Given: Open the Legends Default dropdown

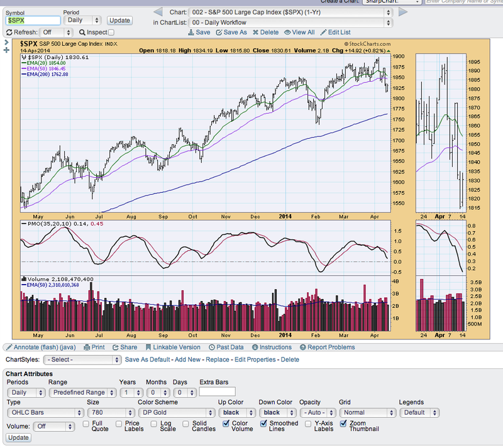Looking at the screenshot, I should (419, 413).
